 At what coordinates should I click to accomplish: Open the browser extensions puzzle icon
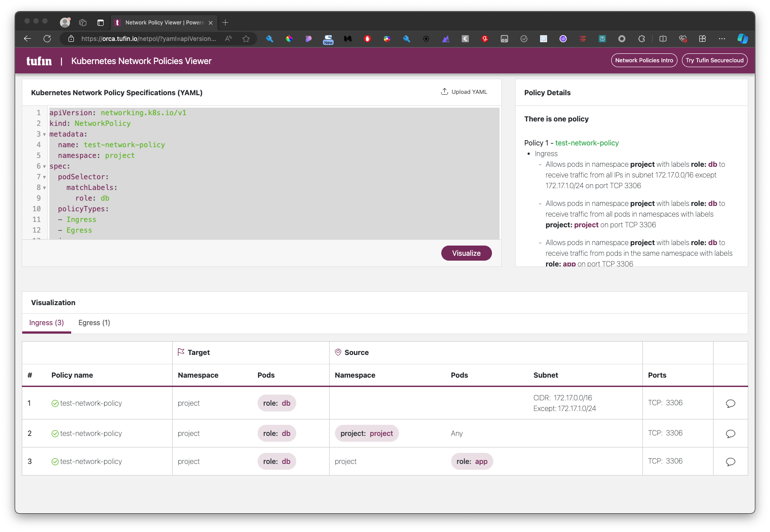[641, 39]
